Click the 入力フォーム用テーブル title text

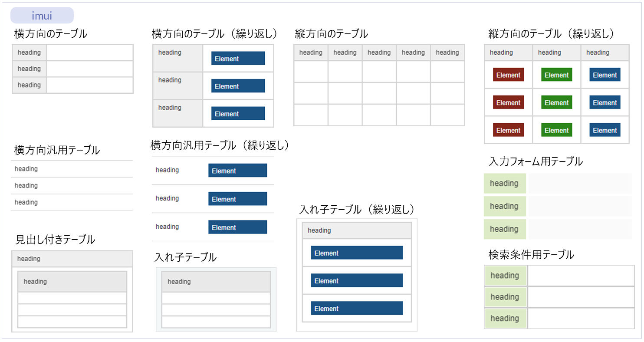click(536, 161)
